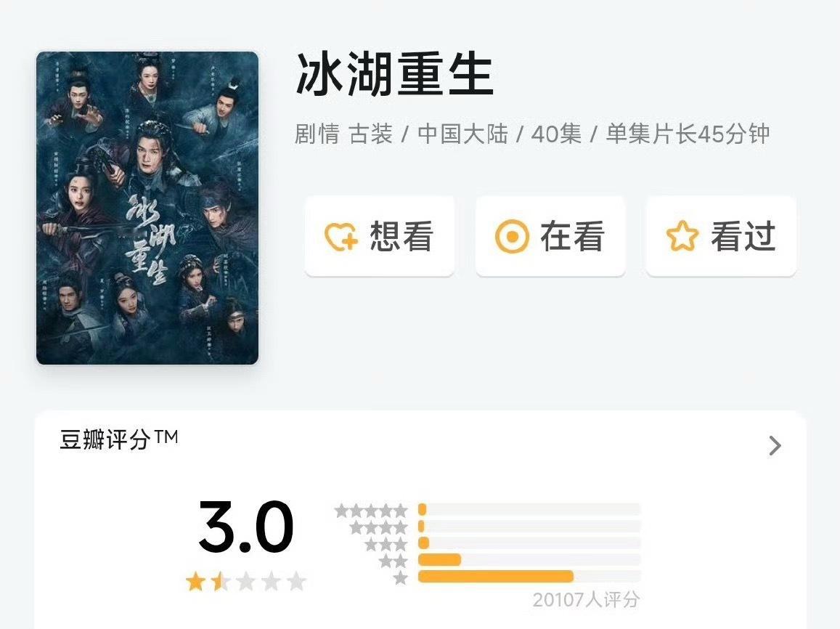Click the genre line 剧情 古装 / 中国大陆
The height and width of the screenshot is (629, 840).
(401, 134)
